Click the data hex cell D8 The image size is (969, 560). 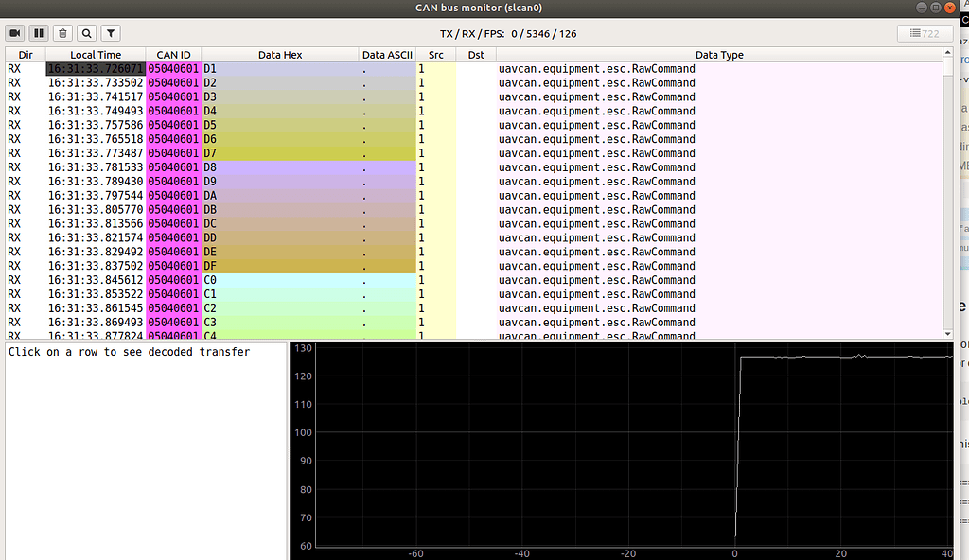(x=280, y=167)
